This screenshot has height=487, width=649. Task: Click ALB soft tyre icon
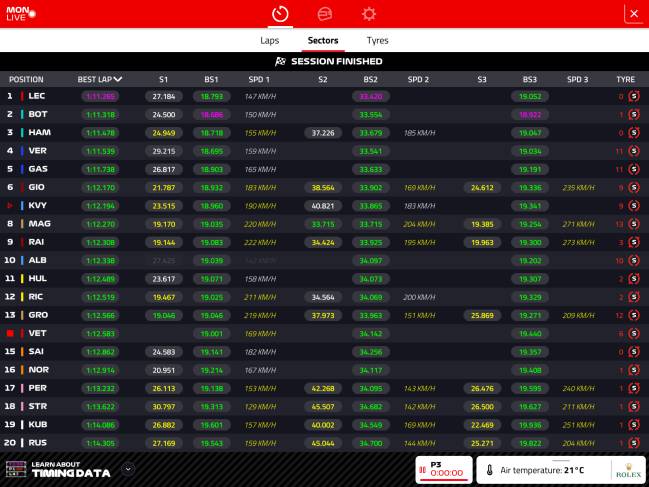tap(634, 260)
